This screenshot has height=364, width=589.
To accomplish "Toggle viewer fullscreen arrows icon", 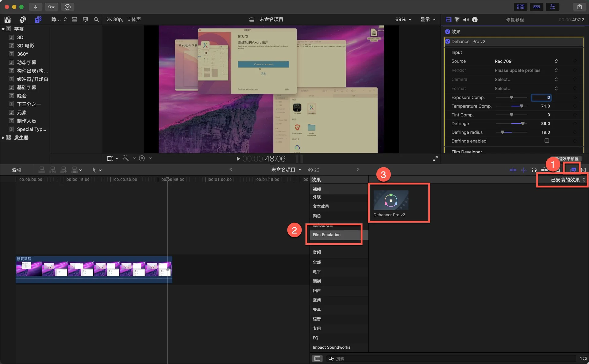I will point(435,158).
